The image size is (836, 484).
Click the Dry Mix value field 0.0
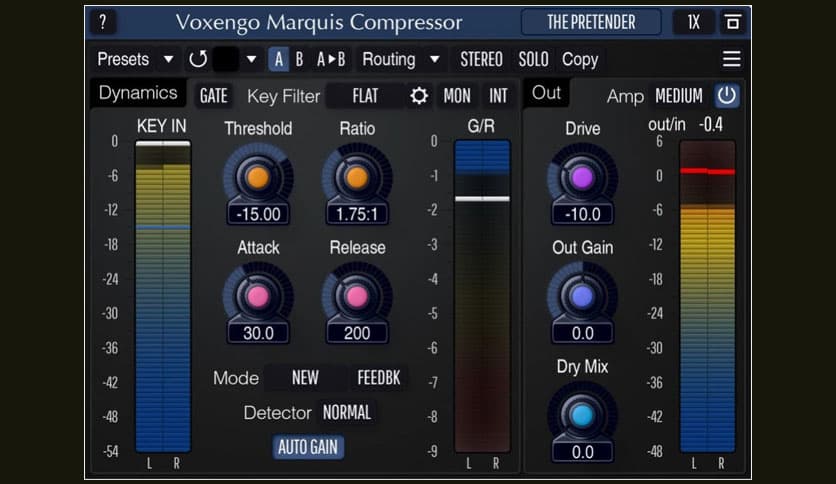pyautogui.click(x=582, y=452)
